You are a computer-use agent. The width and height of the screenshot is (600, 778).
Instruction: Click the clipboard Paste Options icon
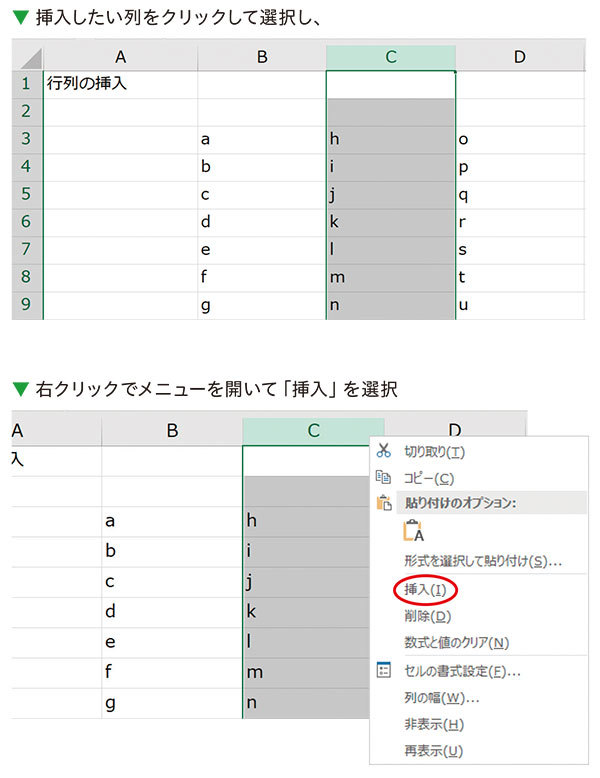(384, 503)
